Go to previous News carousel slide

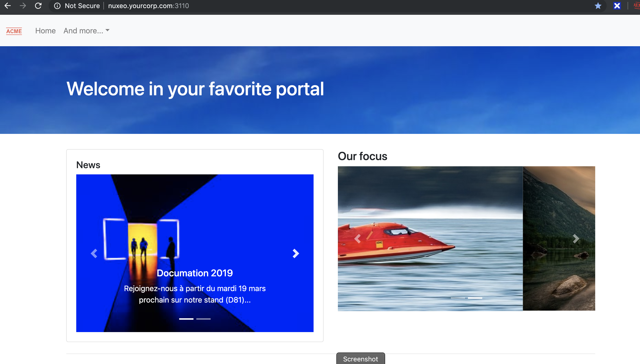[x=94, y=253]
